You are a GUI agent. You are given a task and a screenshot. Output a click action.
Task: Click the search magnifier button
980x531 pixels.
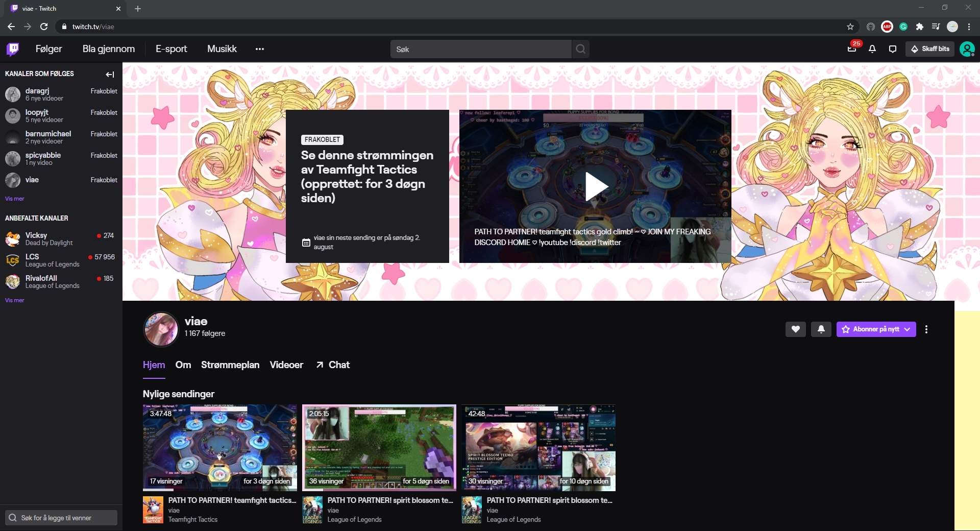tap(581, 49)
